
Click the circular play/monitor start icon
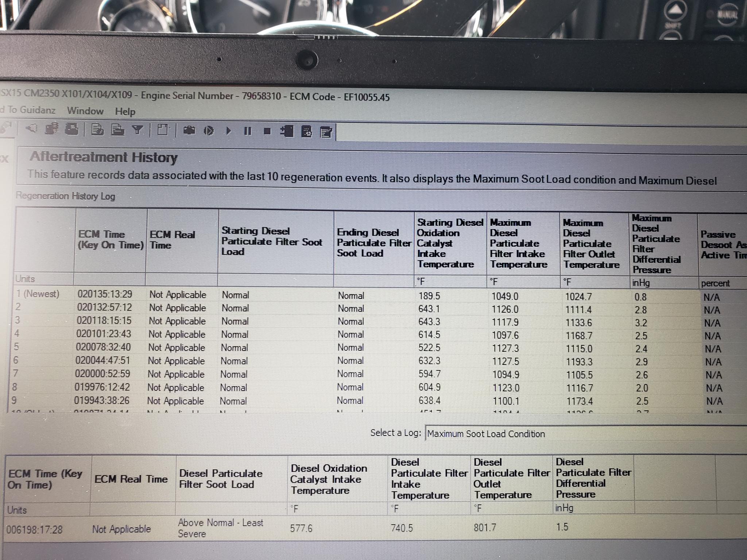click(209, 131)
